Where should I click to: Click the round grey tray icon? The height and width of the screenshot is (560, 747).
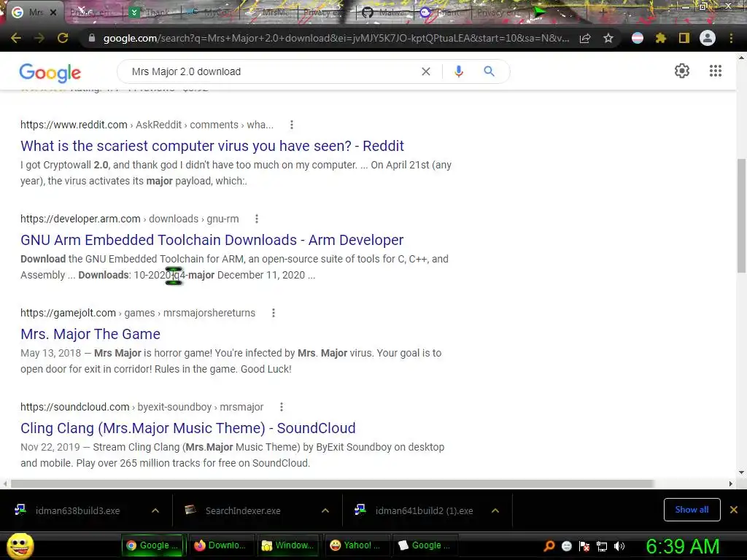coord(566,546)
